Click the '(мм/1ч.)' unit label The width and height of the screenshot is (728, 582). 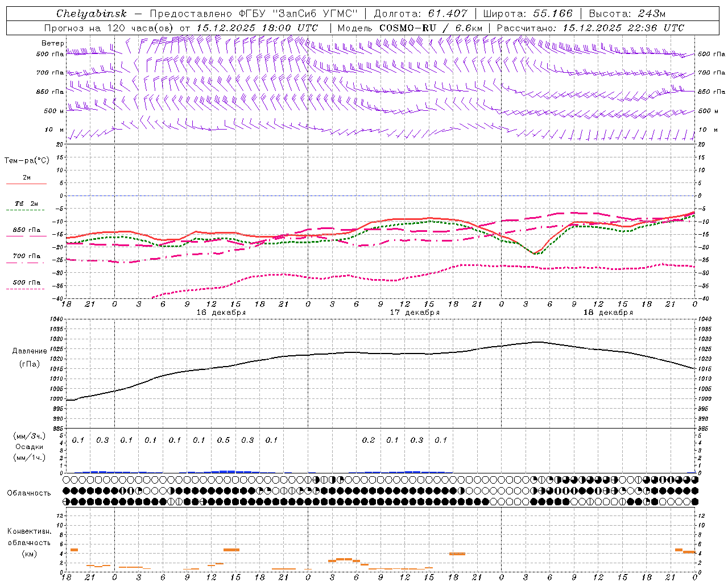click(x=29, y=458)
